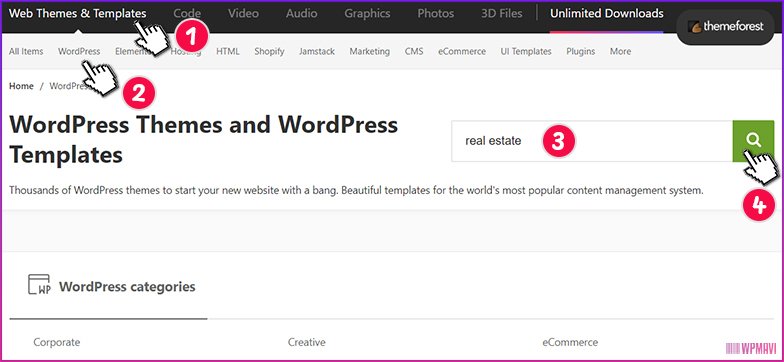Select All Items in sub navigation
Screen dimensions: 784x362
26,51
